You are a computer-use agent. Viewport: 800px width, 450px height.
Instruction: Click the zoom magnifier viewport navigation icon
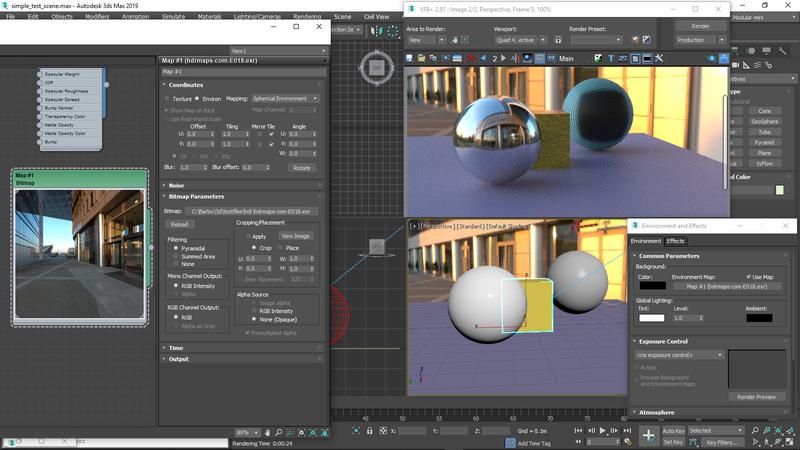[x=753, y=431]
